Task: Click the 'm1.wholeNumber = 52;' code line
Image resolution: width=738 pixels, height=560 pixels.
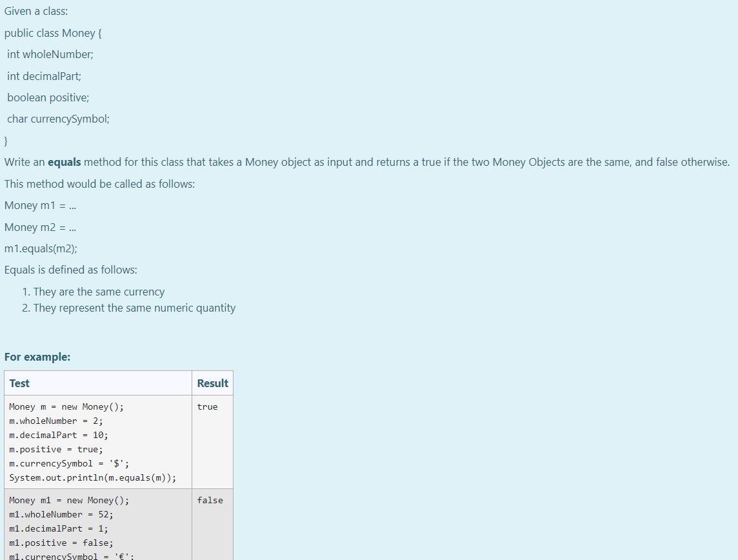Action: click(x=61, y=514)
